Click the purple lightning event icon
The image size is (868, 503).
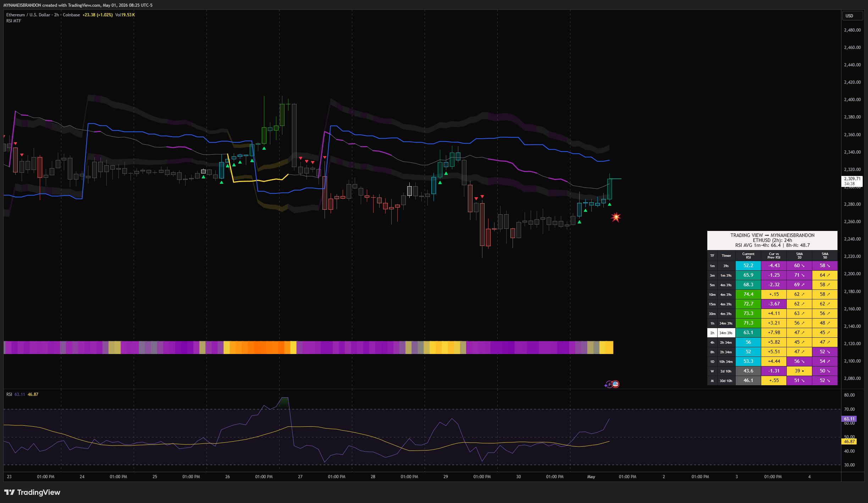coord(609,384)
